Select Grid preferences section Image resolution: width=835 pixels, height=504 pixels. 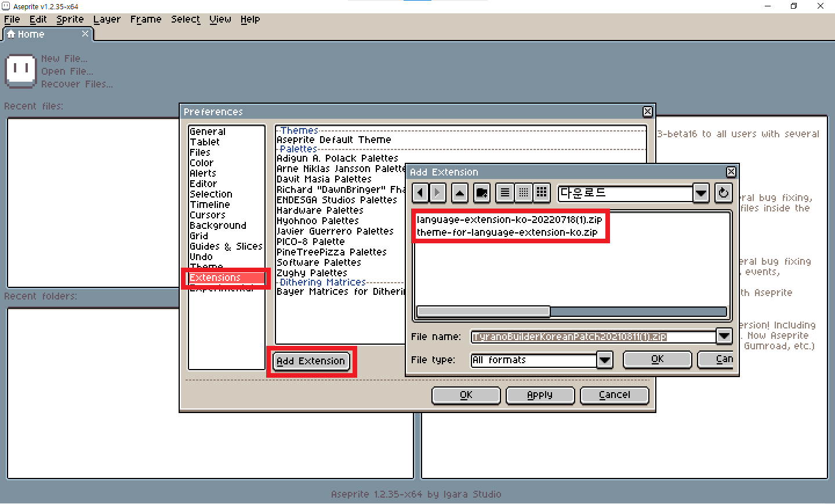[227, 236]
